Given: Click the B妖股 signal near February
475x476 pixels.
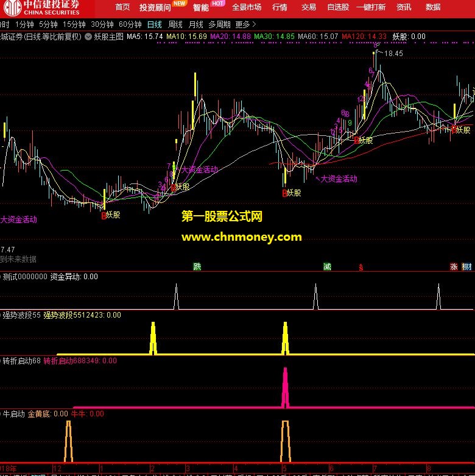Looking at the screenshot, I should coord(180,187).
